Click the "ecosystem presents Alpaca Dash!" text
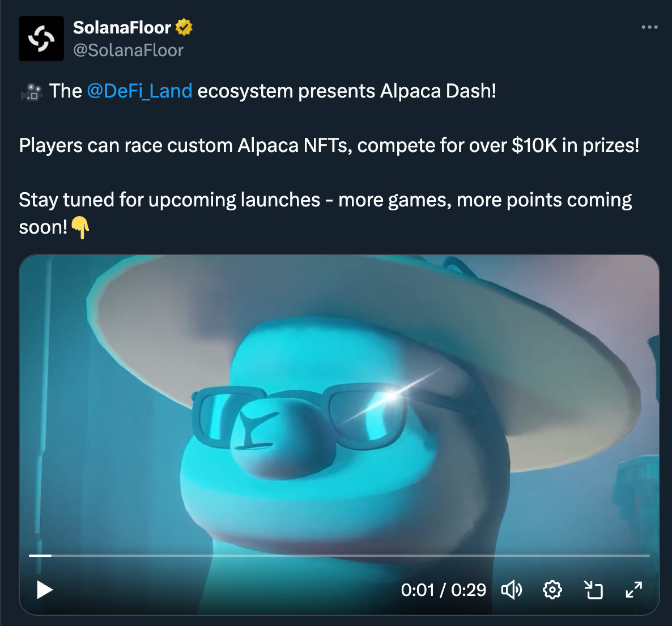Image resolution: width=672 pixels, height=626 pixels. click(347, 91)
